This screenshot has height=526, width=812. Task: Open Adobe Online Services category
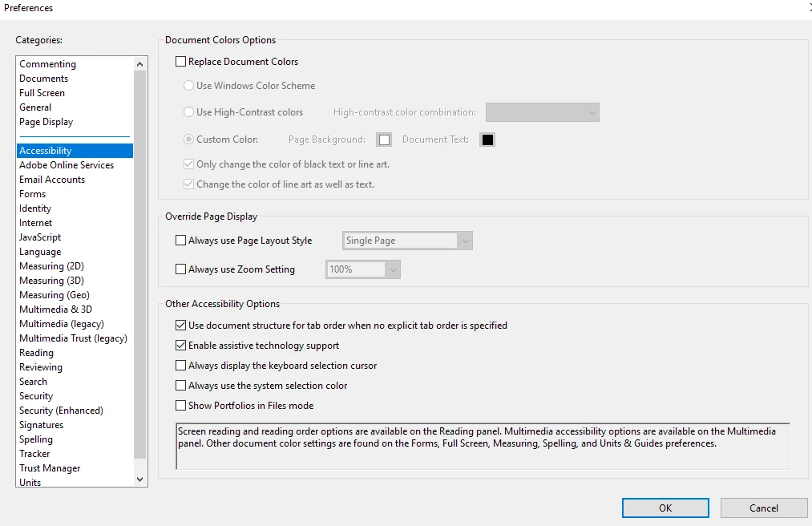(x=75, y=165)
